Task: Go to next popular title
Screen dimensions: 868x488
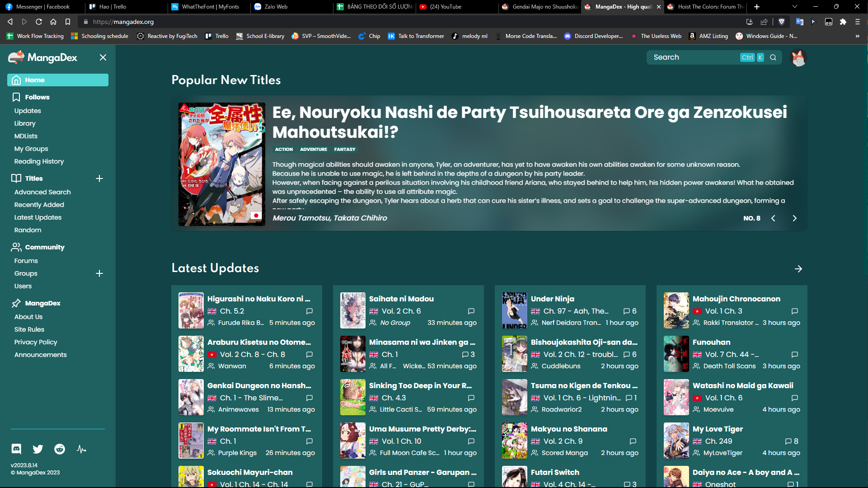Action: click(795, 218)
